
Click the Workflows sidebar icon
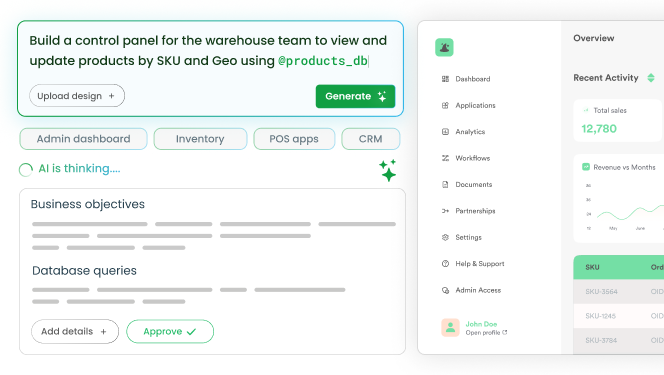click(x=445, y=158)
